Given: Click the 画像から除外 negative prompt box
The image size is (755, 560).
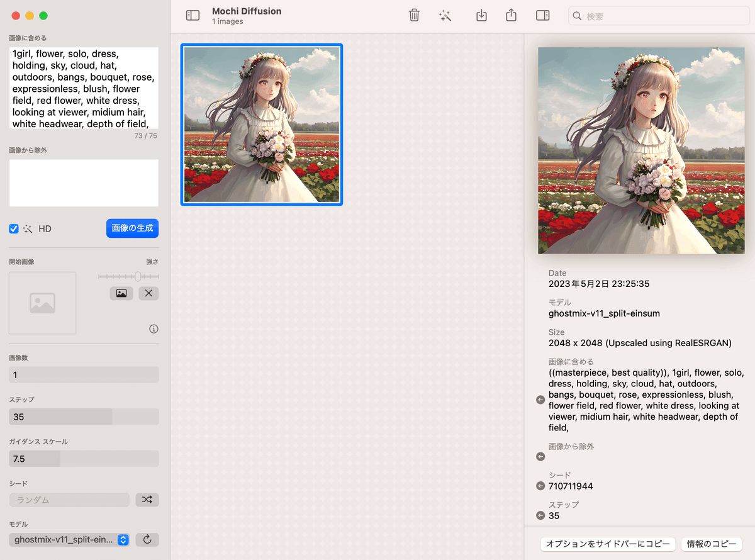Looking at the screenshot, I should [x=84, y=183].
